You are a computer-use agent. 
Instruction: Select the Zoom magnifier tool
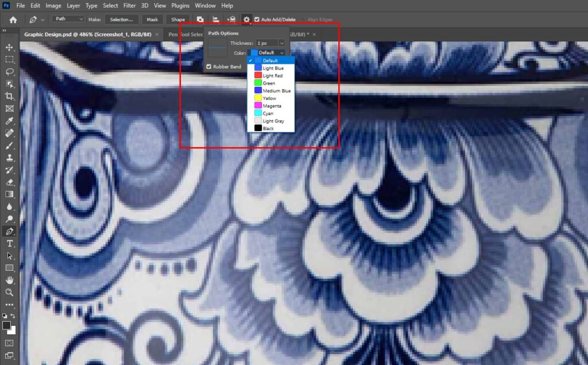coord(9,292)
